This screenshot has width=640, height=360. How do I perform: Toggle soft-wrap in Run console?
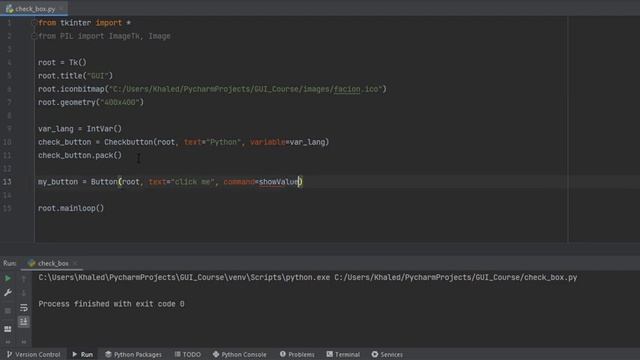click(24, 307)
